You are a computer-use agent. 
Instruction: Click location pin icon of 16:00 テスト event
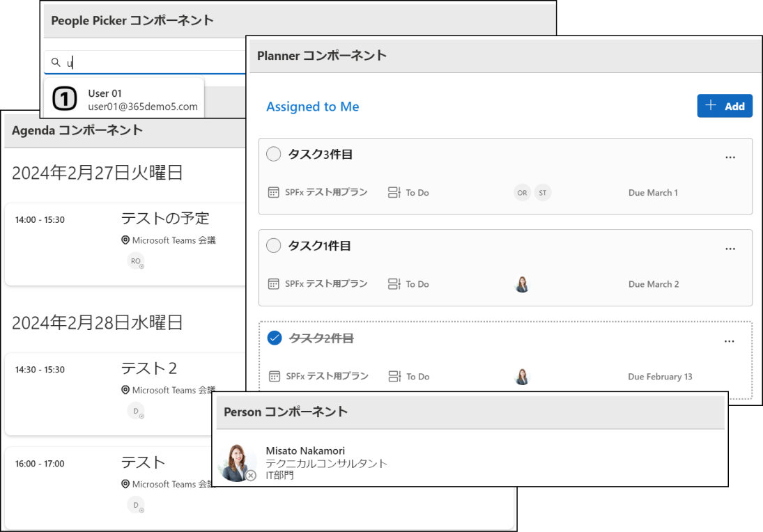pos(125,485)
